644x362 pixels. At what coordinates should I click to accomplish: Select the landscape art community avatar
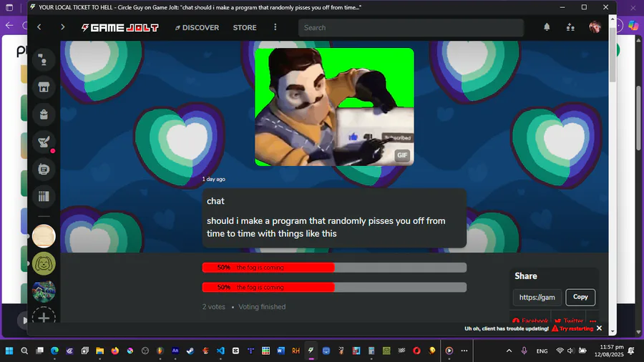[x=44, y=291]
